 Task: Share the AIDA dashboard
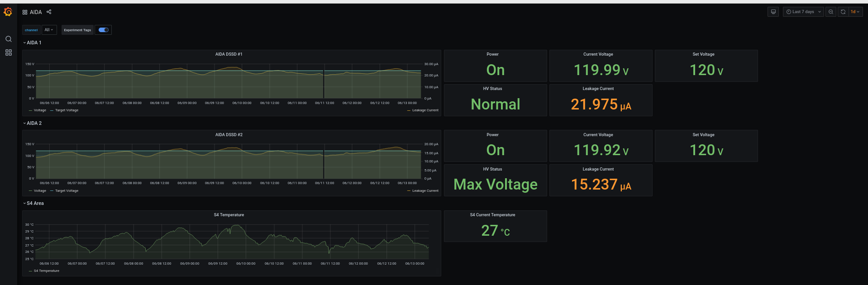(49, 12)
